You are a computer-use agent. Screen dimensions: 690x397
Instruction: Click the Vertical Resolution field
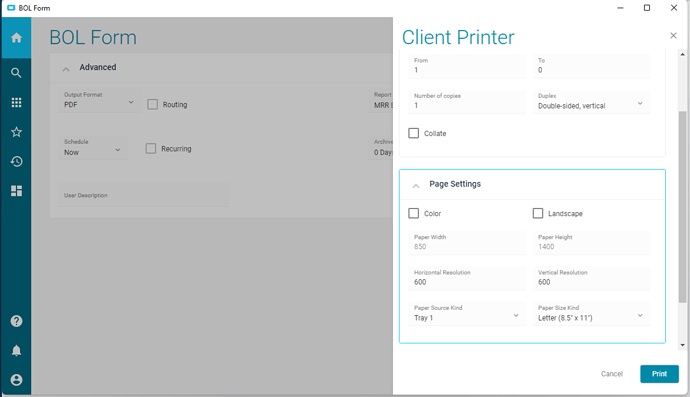tap(591, 278)
